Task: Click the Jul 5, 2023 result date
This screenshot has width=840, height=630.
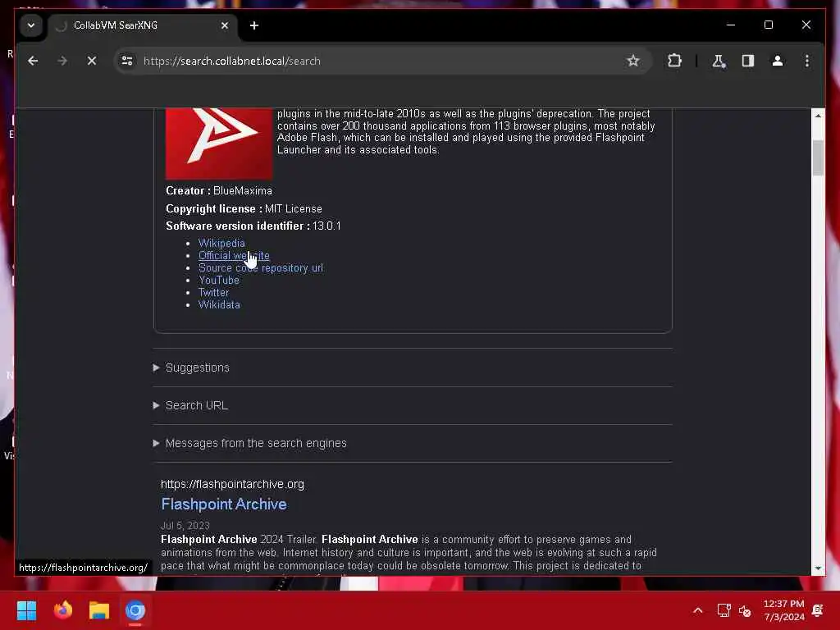Action: [x=185, y=526]
